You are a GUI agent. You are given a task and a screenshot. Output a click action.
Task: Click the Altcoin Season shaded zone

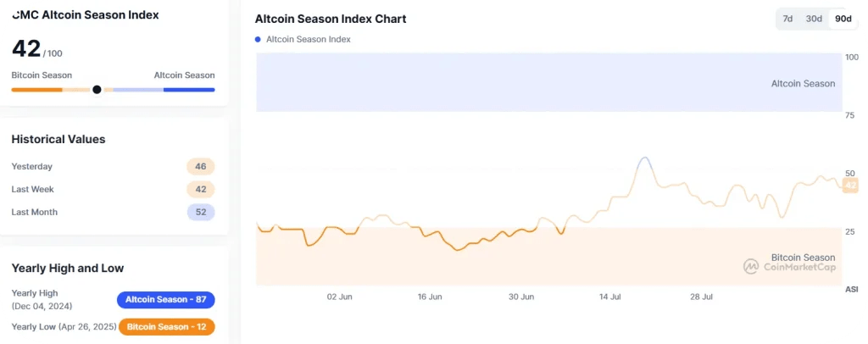tap(549, 83)
